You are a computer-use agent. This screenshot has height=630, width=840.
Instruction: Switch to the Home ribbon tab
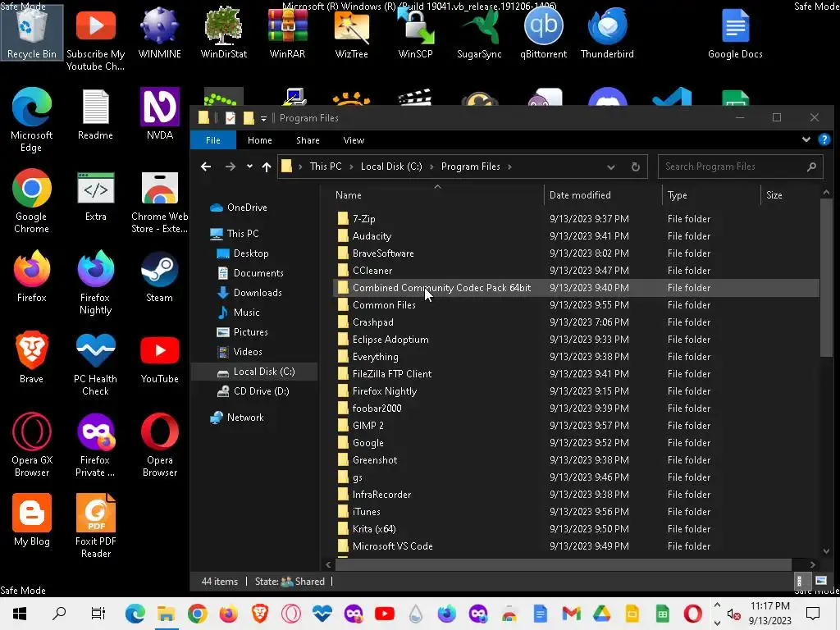point(260,140)
